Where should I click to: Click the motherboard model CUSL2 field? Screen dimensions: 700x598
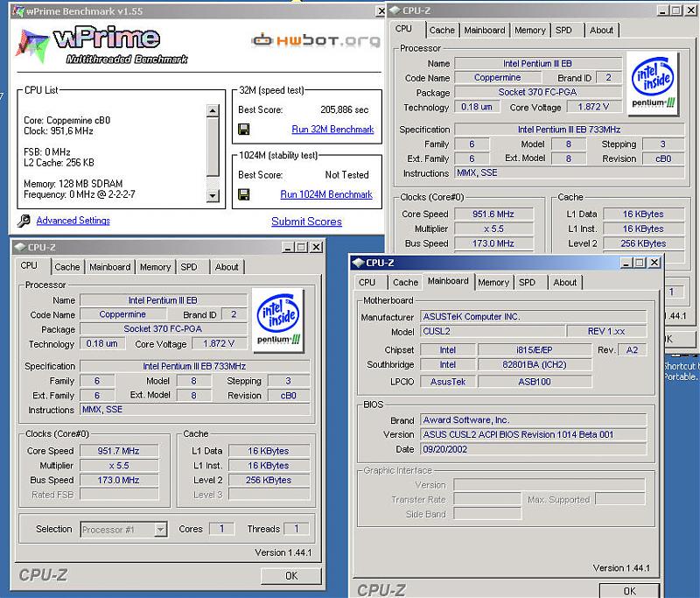coord(493,331)
